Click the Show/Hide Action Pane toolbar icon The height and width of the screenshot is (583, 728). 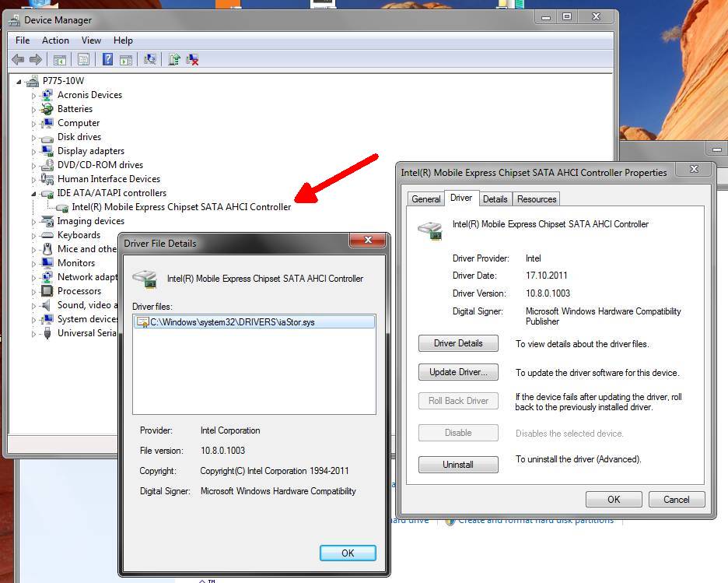pyautogui.click(x=126, y=60)
